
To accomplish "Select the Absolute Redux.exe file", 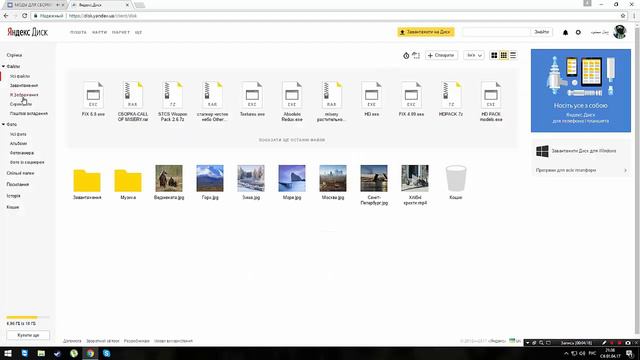I will [292, 95].
